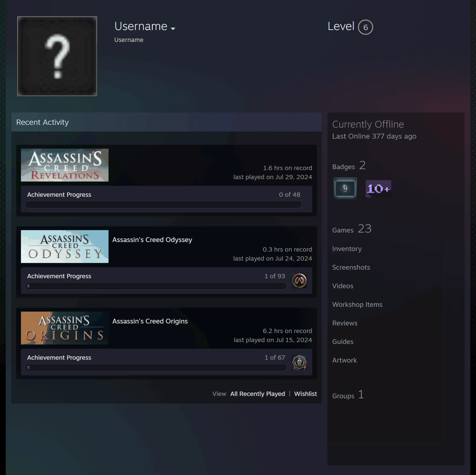The height and width of the screenshot is (475, 476).
Task: Open Guides page
Action: pyautogui.click(x=343, y=342)
